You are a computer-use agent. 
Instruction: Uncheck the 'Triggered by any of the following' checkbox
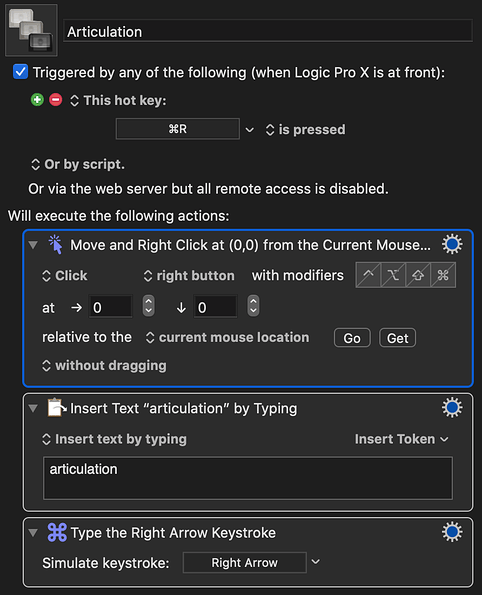tap(20, 72)
